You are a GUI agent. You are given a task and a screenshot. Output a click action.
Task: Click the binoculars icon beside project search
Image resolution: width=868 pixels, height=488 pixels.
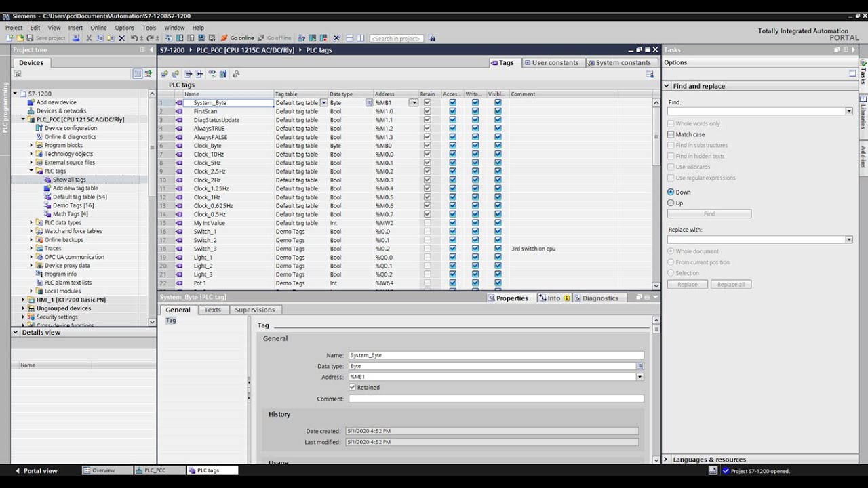point(432,38)
